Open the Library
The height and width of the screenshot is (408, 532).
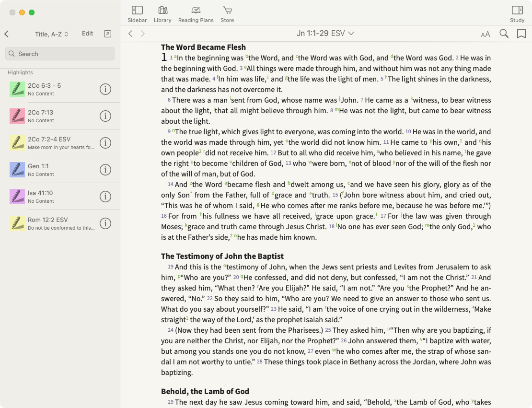(162, 14)
